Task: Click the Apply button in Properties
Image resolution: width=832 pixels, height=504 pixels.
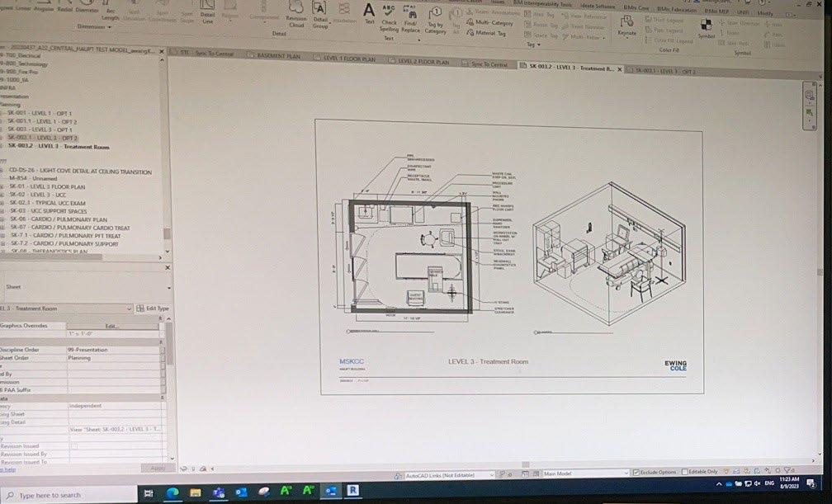Action: click(158, 468)
